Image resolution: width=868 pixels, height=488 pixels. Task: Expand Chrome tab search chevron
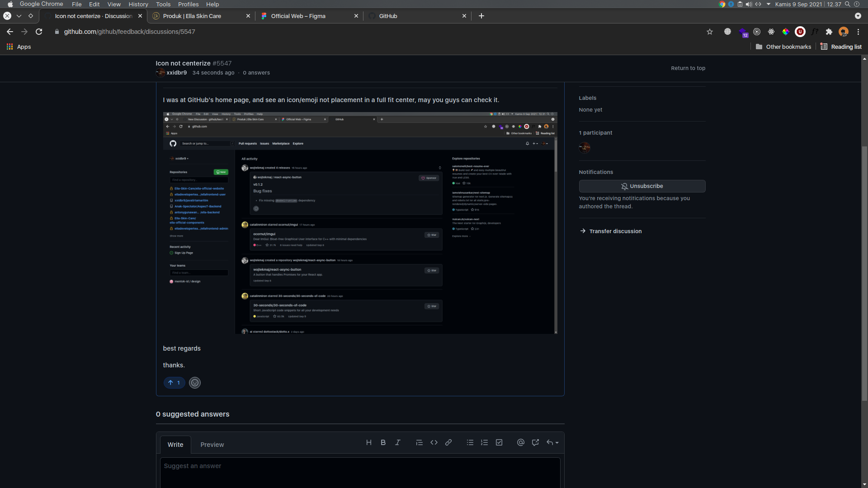point(858,16)
